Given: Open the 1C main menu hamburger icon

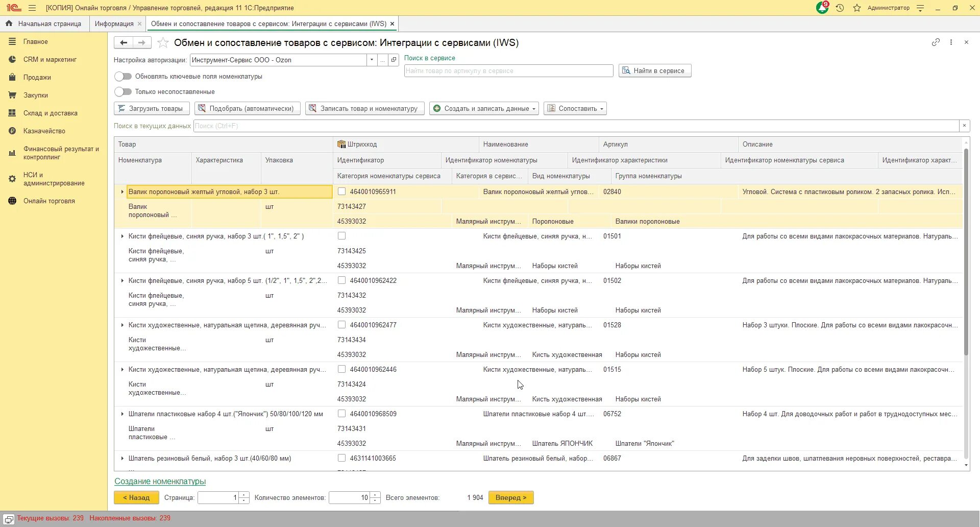Looking at the screenshot, I should [x=32, y=8].
